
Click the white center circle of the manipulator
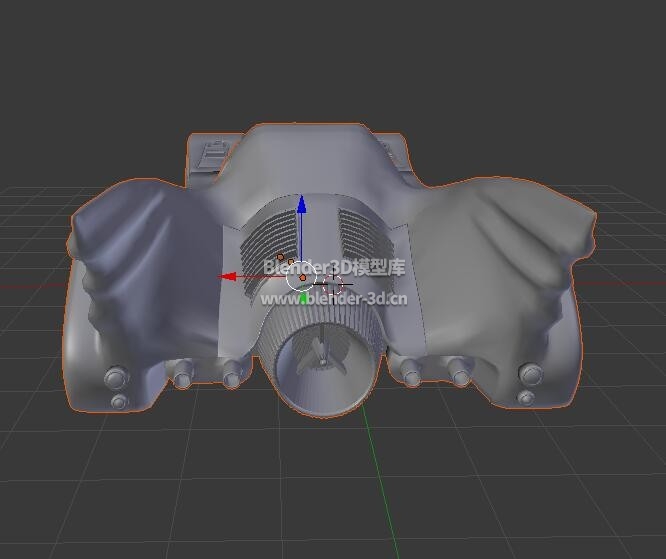tap(301, 277)
